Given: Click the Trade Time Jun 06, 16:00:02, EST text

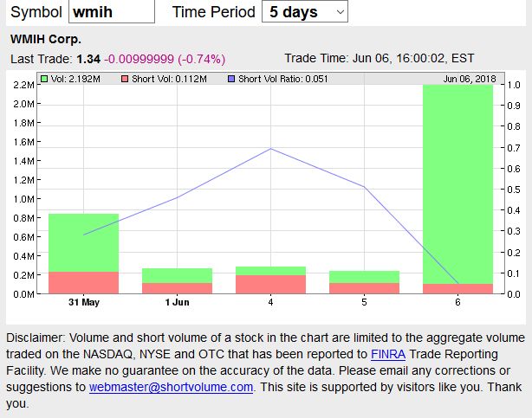Looking at the screenshot, I should (379, 58).
